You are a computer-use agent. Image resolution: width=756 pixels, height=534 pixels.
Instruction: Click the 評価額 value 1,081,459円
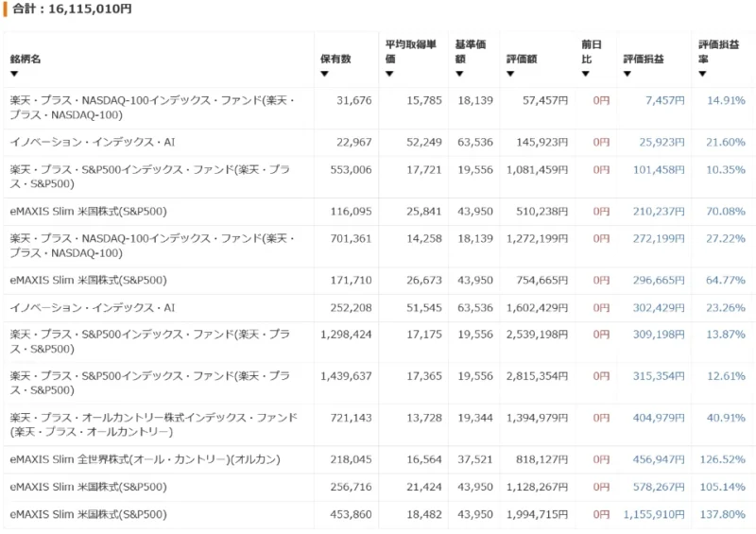point(537,170)
